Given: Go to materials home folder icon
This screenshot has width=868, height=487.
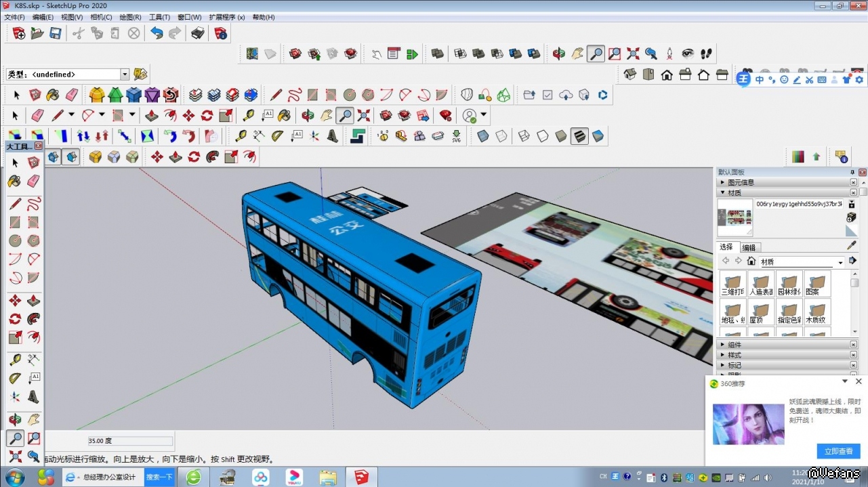Looking at the screenshot, I should (751, 261).
